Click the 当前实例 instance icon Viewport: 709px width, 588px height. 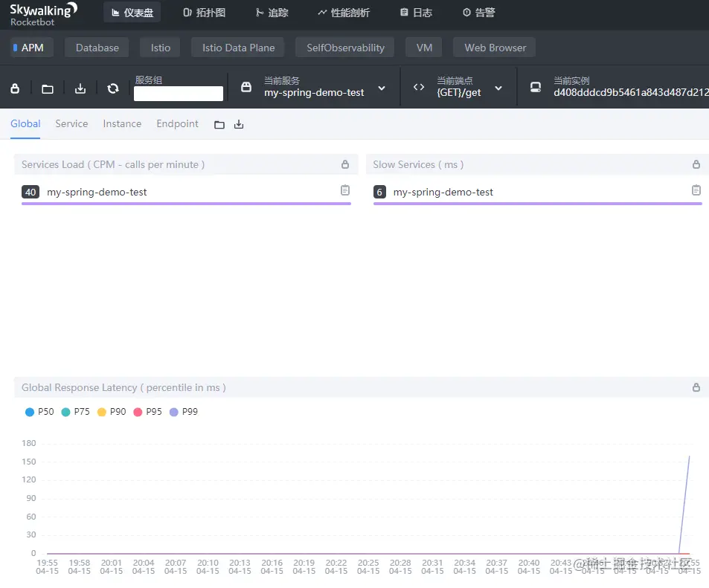tap(536, 87)
